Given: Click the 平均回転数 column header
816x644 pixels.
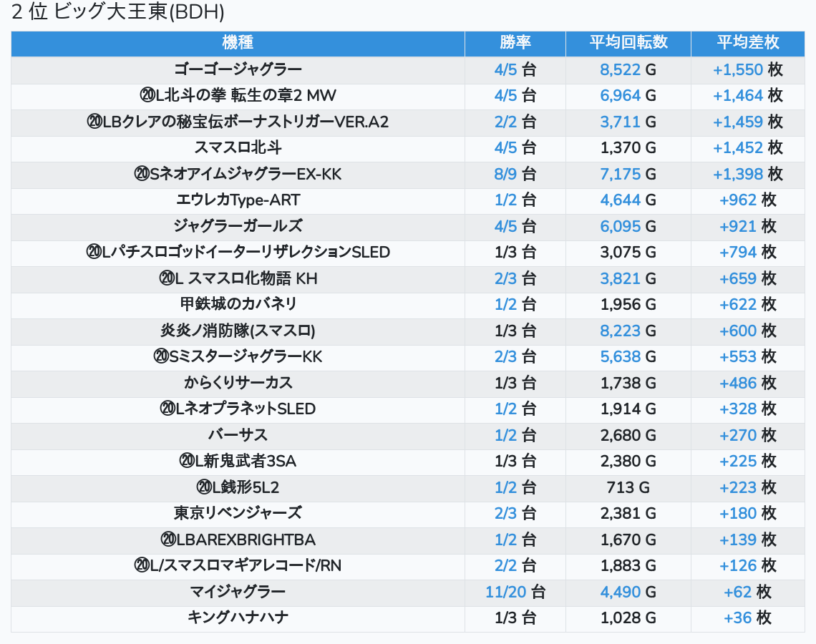Looking at the screenshot, I should click(x=628, y=43).
